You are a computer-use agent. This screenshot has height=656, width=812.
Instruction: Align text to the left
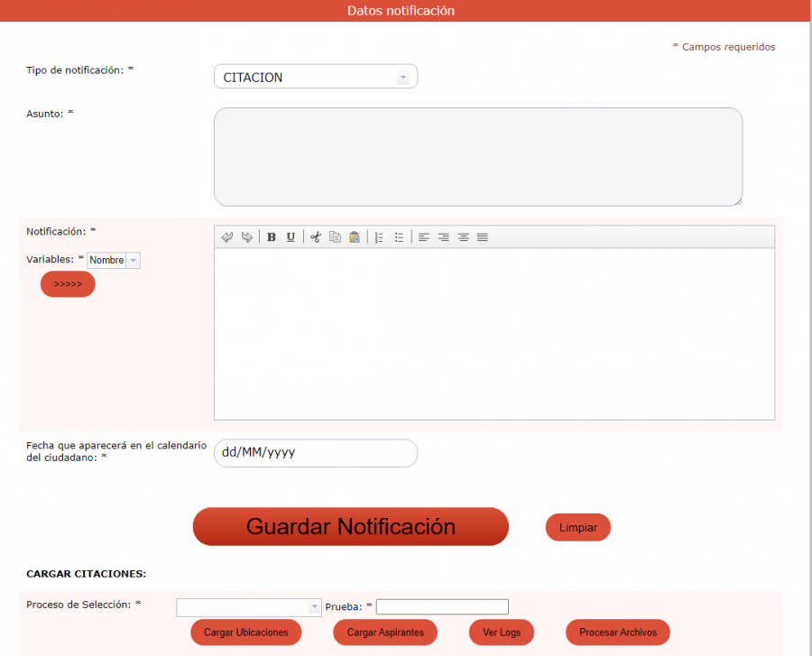[x=424, y=237]
